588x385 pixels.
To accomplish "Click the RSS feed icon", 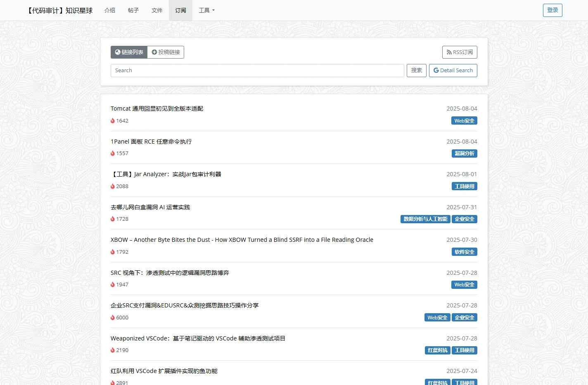I will 449,52.
